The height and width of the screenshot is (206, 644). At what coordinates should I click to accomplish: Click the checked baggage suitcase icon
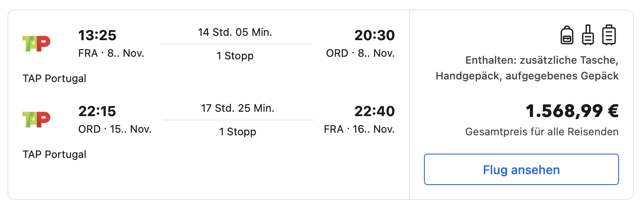tap(609, 35)
